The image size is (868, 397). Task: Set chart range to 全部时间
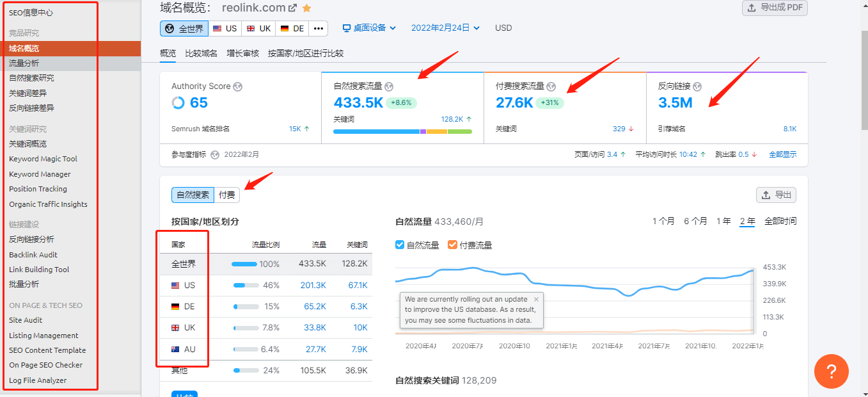click(780, 221)
